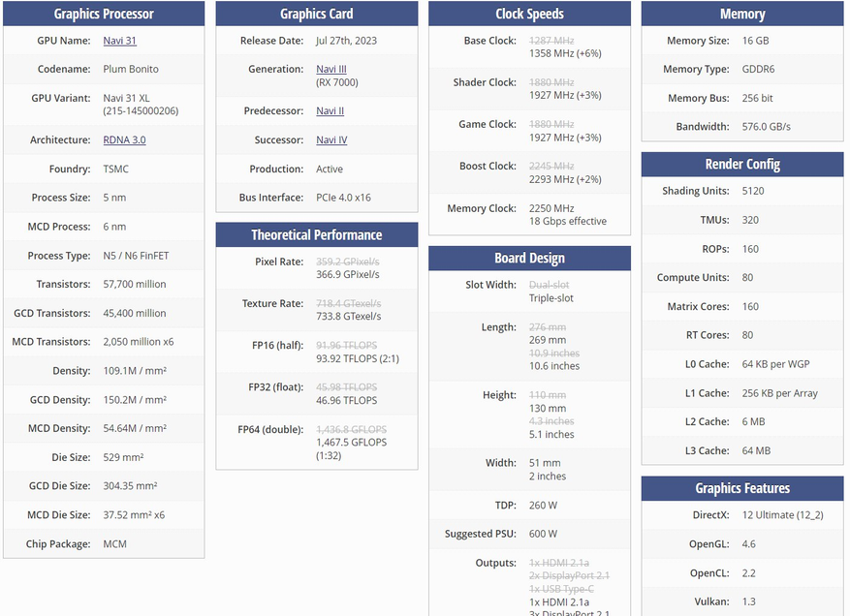This screenshot has width=850, height=616.
Task: Click the suggested PSU value 600 W
Action: pyautogui.click(x=543, y=535)
